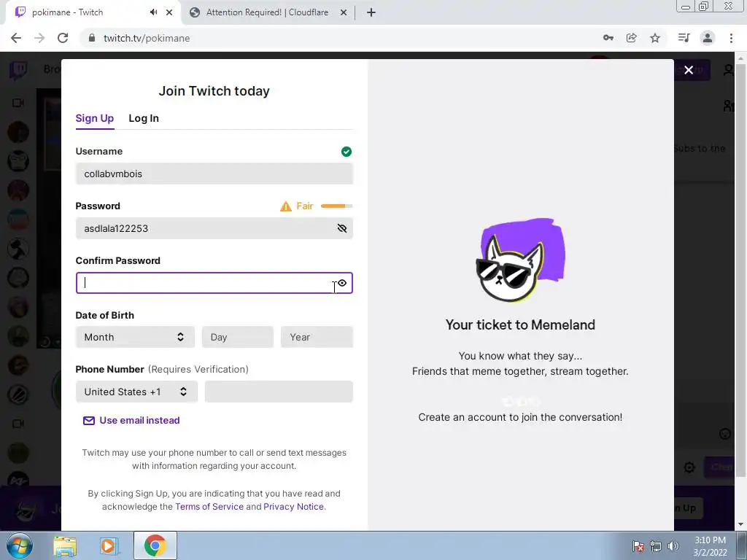Close the Cloudflare tab
This screenshot has width=747, height=560.
pyautogui.click(x=343, y=12)
